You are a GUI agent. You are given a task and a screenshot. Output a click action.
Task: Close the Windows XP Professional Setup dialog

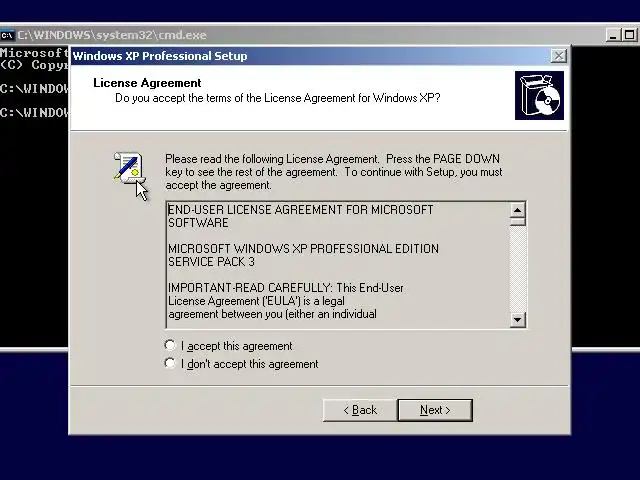click(559, 56)
